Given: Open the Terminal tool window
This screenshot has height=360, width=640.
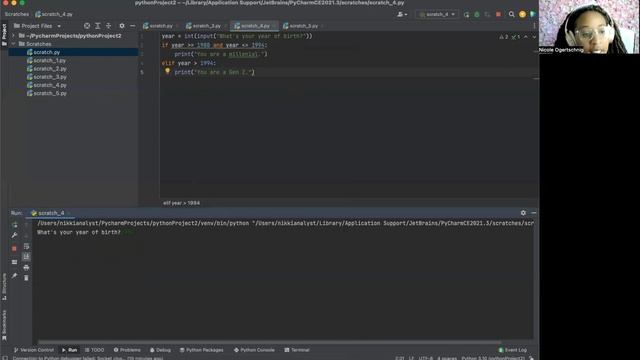Looking at the screenshot, I should (297, 350).
